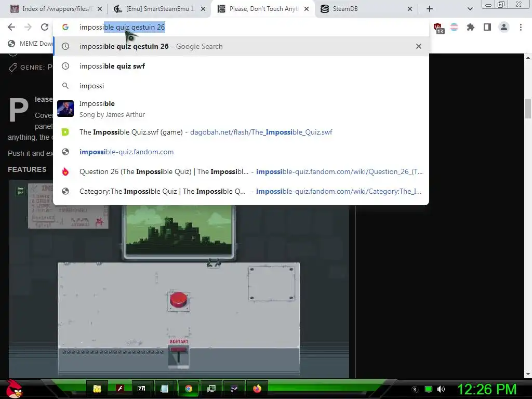Open impossible-quiz.fandom.com suggestion

[241, 152]
